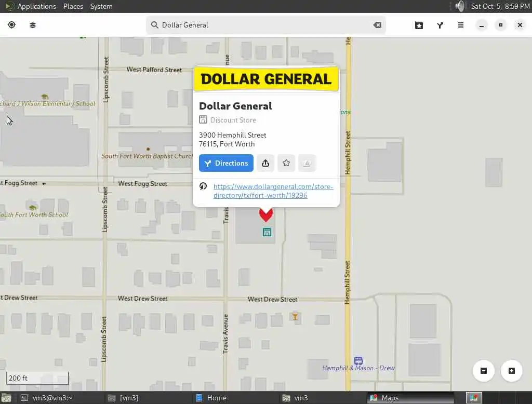Click the South Fort Worth School icon
Screen dimensions: 532x404
[x=33, y=207]
